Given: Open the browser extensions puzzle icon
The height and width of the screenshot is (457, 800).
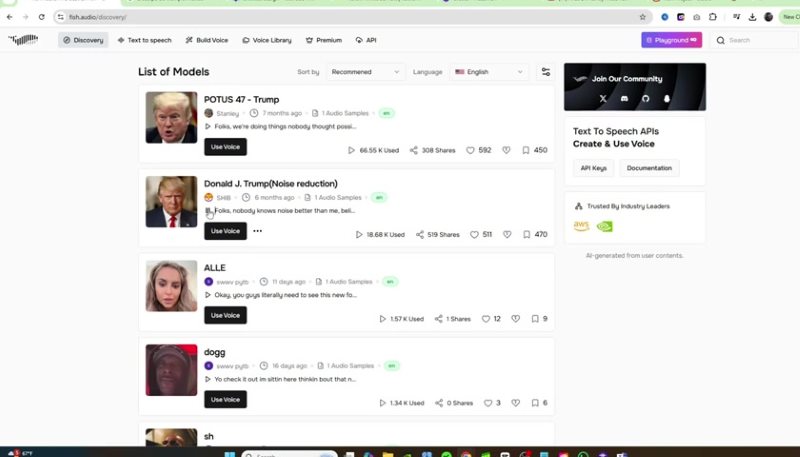Looking at the screenshot, I should click(x=713, y=17).
